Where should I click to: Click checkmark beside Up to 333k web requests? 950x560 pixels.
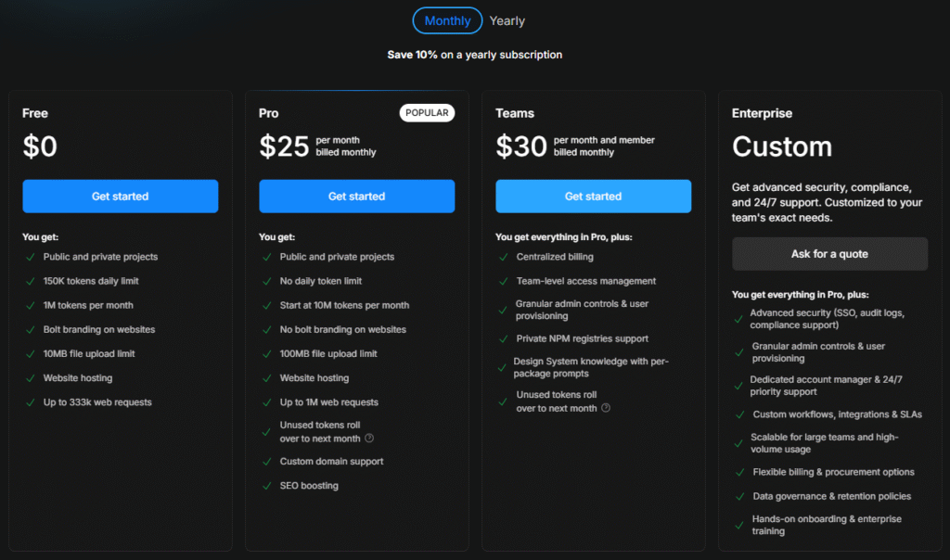tap(31, 402)
